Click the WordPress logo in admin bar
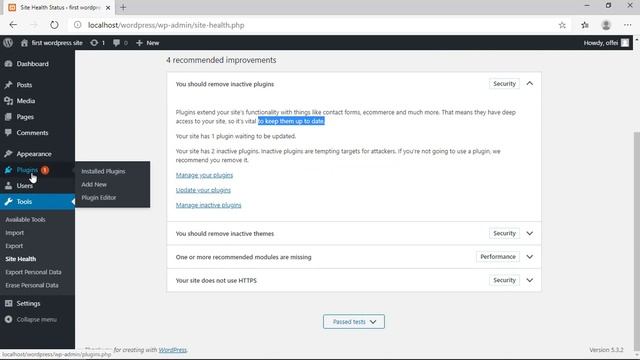The image size is (640, 360). click(x=8, y=42)
